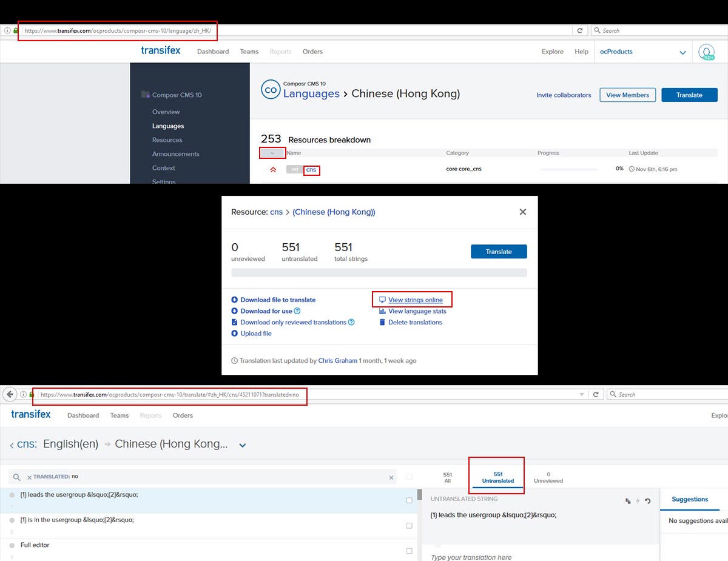728x561 pixels.
Task: Open the user avatar icon beside ocProducts
Action: point(706,52)
